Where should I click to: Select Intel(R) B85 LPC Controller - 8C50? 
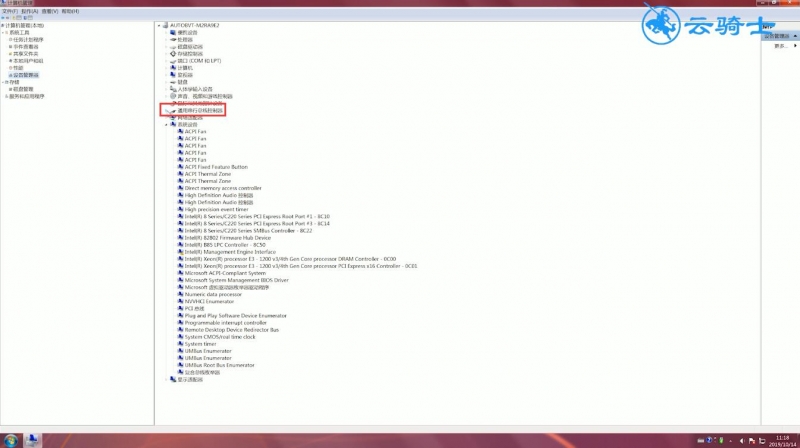(225, 245)
